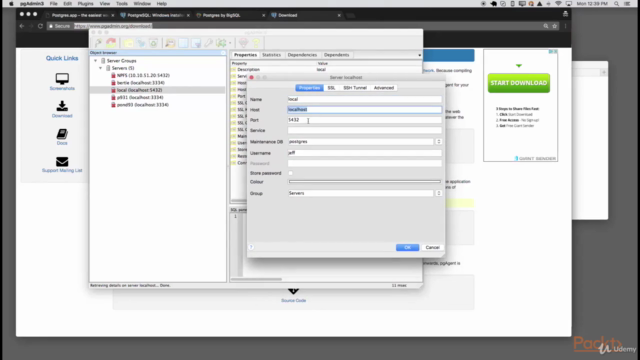Select pond93 (localhost:3334) server

click(142, 105)
